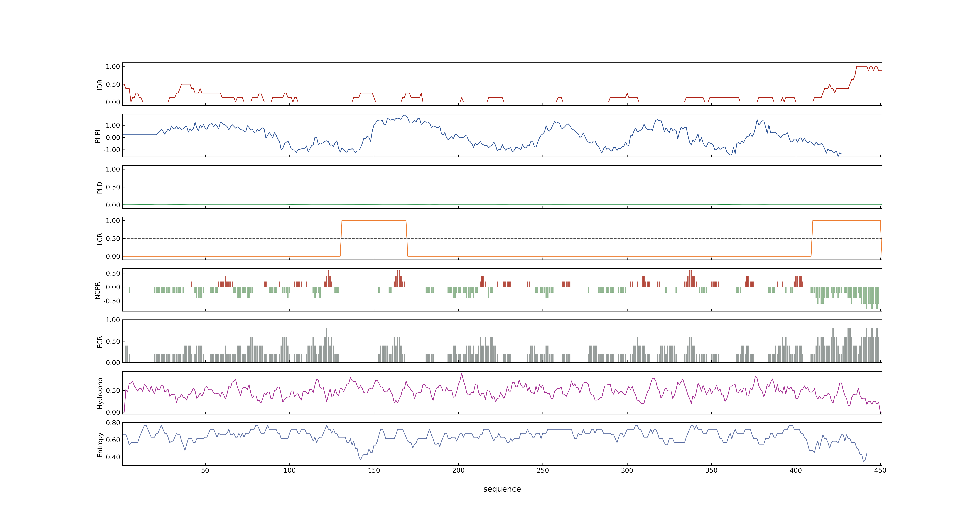Screen dimensions: 980x523
Task: Click the 1.00 tick on FCR axis
Action: tap(113, 320)
